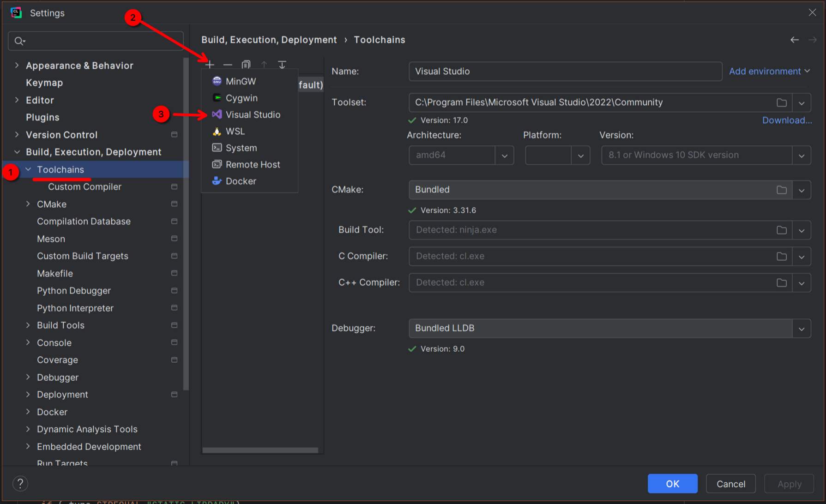
Task: Click the Name text field
Action: pyautogui.click(x=565, y=72)
